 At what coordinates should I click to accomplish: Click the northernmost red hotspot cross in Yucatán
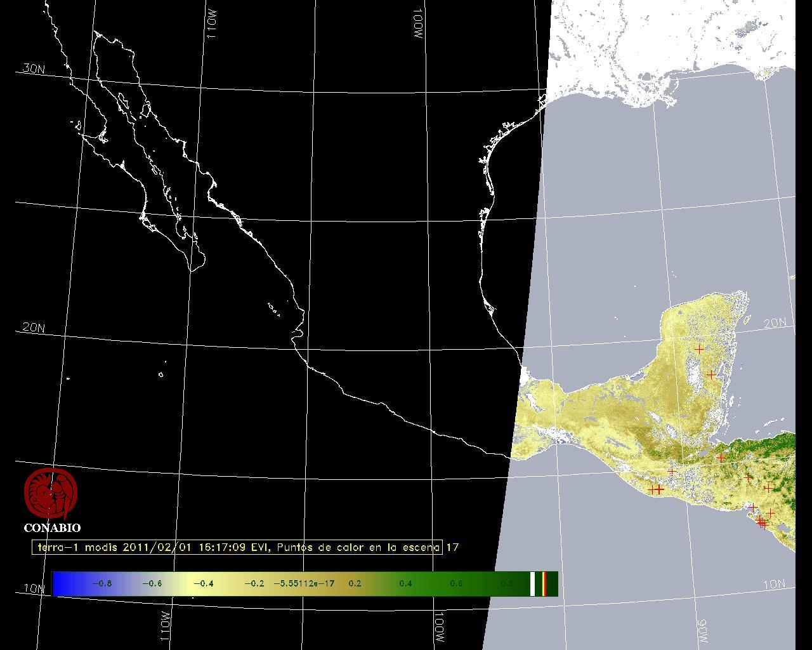coord(700,349)
